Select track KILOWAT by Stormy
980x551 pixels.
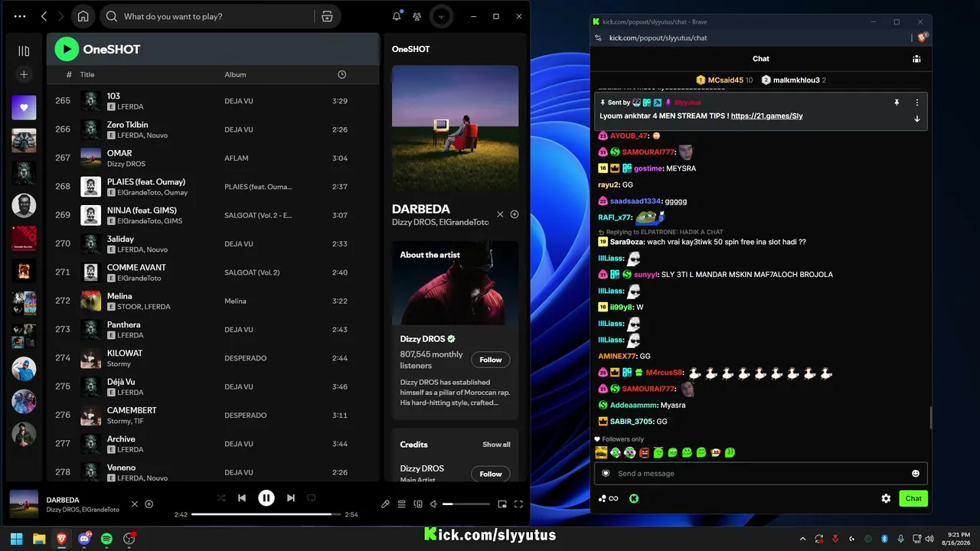click(x=213, y=358)
